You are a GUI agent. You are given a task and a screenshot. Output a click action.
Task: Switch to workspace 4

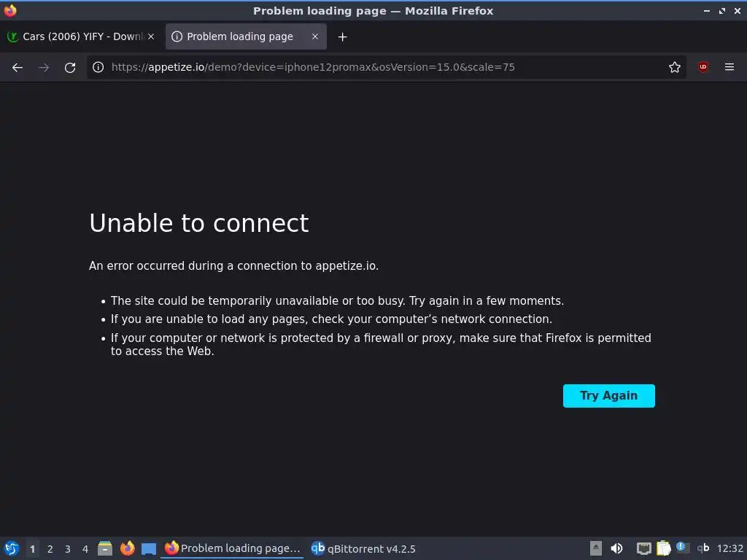[x=85, y=549]
